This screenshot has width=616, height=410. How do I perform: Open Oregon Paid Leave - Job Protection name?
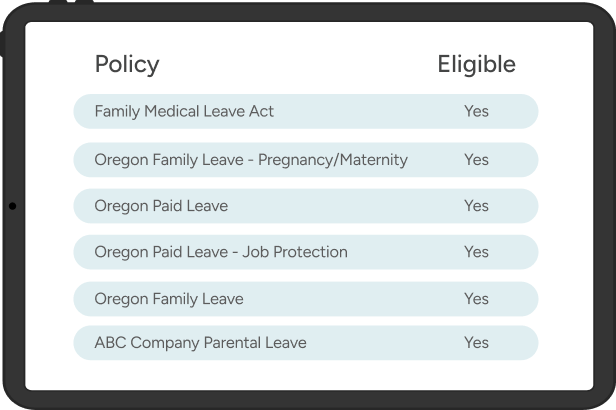(221, 252)
